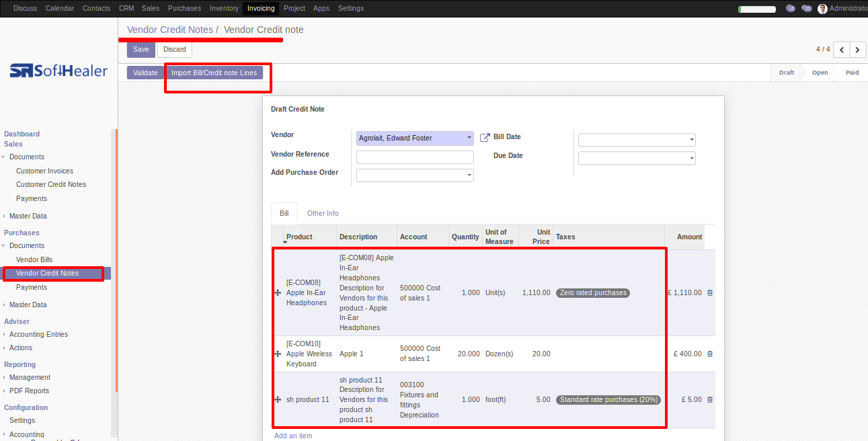Image resolution: width=868 pixels, height=441 pixels.
Task: Open the Discuss menu
Action: (x=25, y=8)
